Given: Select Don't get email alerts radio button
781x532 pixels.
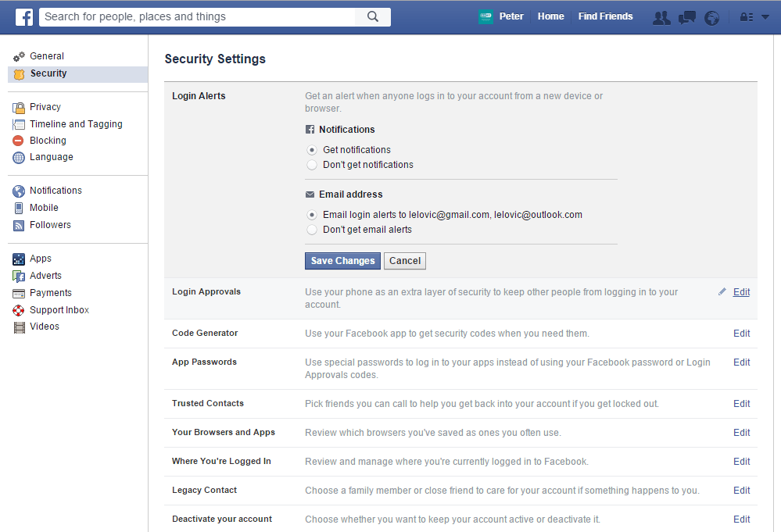Looking at the screenshot, I should [312, 230].
